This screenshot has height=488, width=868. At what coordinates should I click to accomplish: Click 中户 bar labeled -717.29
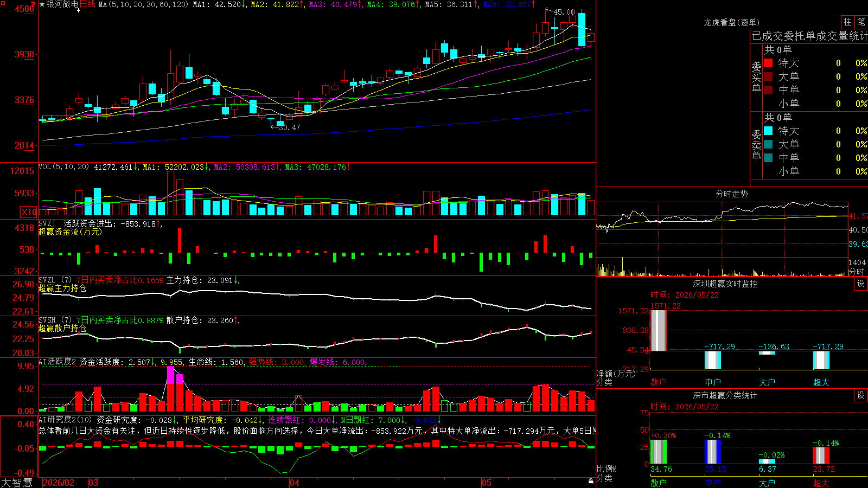pyautogui.click(x=712, y=360)
